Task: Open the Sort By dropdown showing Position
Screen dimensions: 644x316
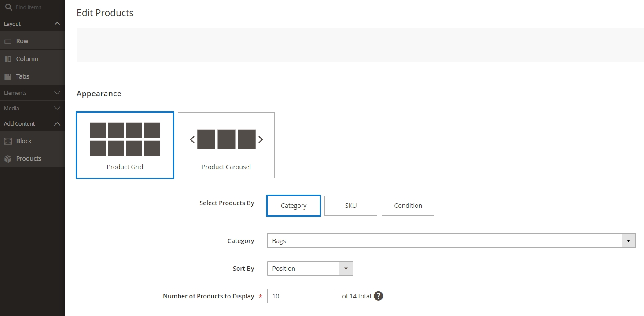Action: 346,268
